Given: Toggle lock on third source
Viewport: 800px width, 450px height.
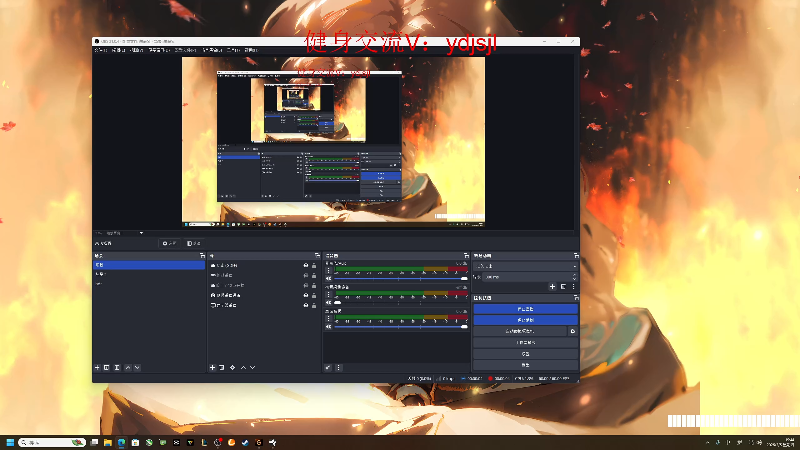Looking at the screenshot, I should click(314, 285).
